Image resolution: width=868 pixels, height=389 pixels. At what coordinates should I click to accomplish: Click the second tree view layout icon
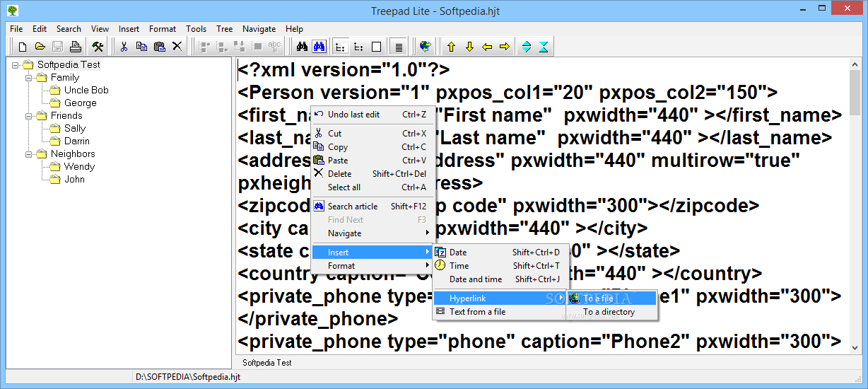coord(358,47)
